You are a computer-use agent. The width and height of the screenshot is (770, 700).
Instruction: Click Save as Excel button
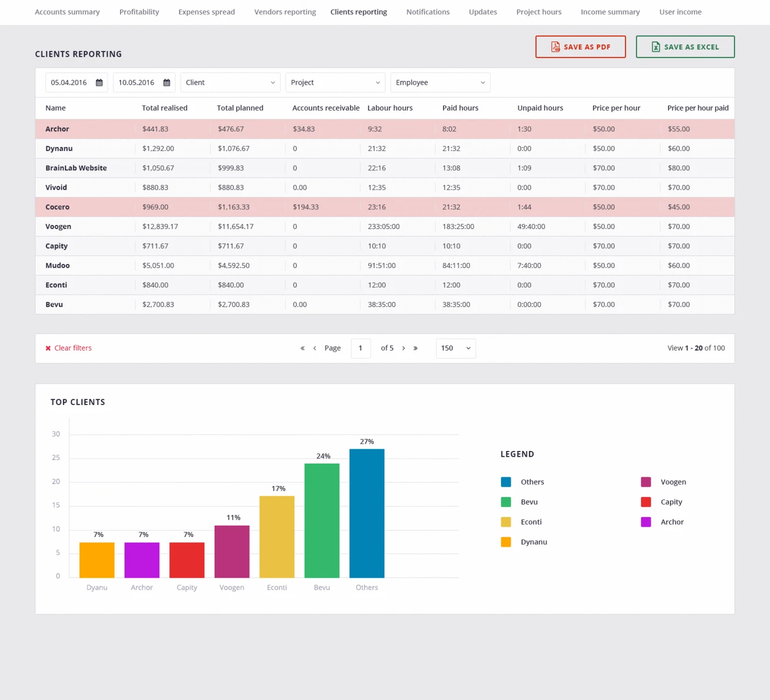685,47
